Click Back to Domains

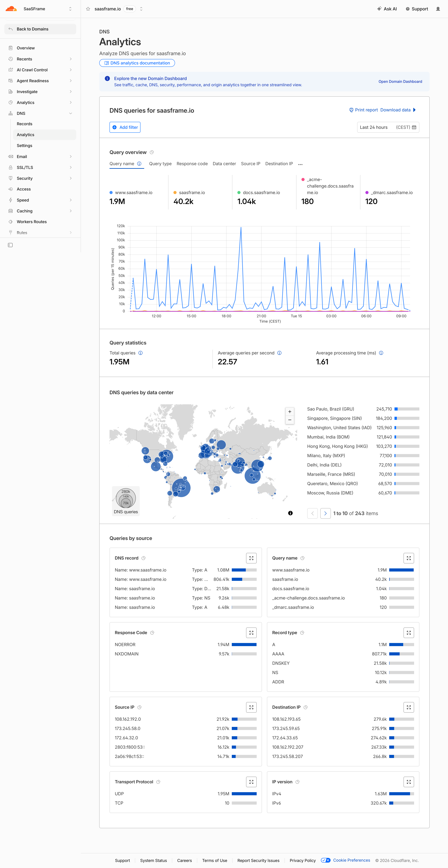(x=40, y=29)
